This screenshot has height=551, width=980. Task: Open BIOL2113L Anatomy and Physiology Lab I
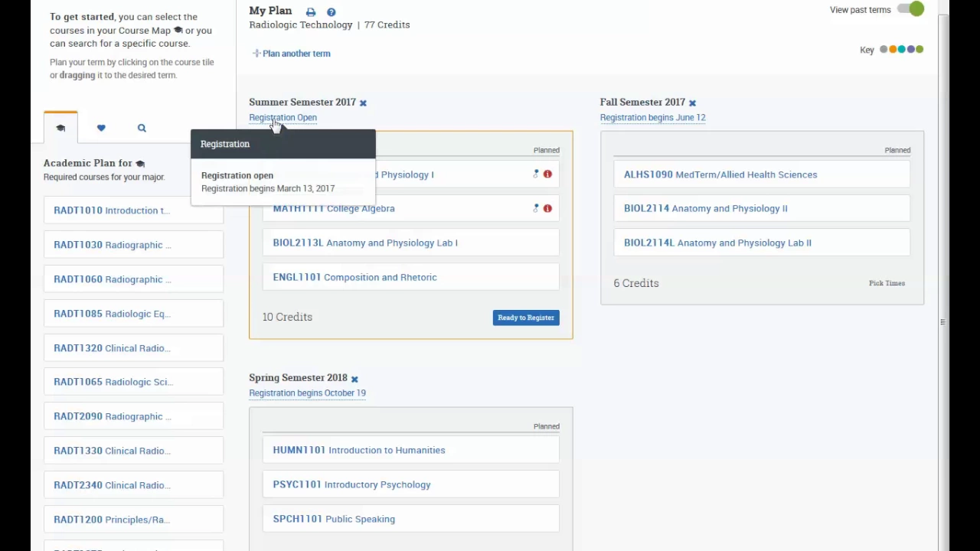pos(410,243)
